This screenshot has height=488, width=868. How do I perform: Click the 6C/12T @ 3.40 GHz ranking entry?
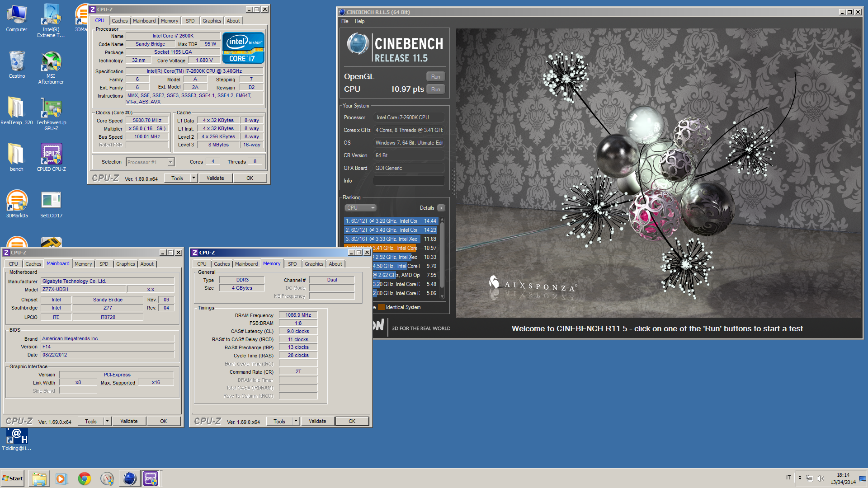391,230
